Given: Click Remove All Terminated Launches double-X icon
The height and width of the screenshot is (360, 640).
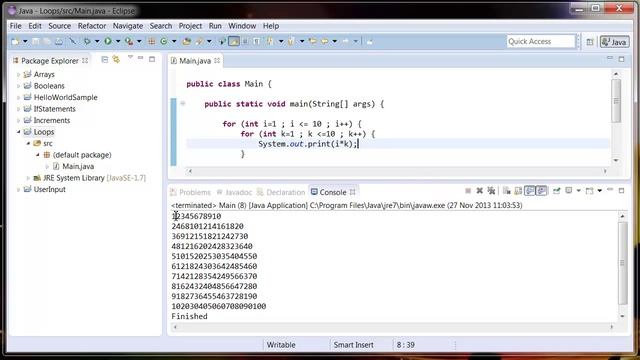Looking at the screenshot, I should click(491, 191).
